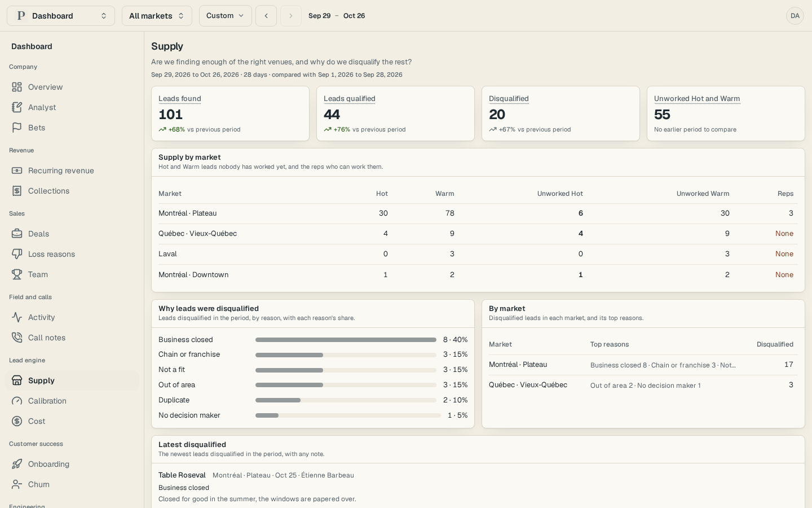Screen dimensions: 812x508
Task: Click the Unworked Hot column header
Action: [560, 194]
